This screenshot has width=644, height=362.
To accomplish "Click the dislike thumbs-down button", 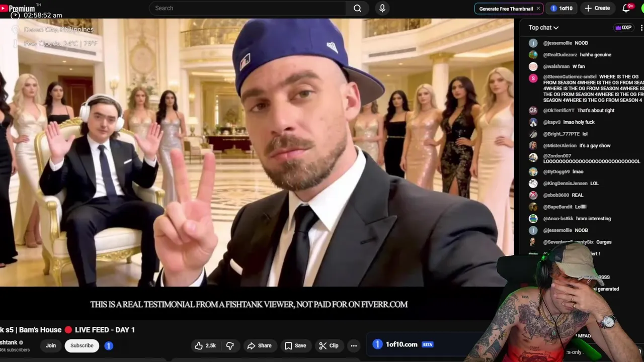I will tap(230, 345).
